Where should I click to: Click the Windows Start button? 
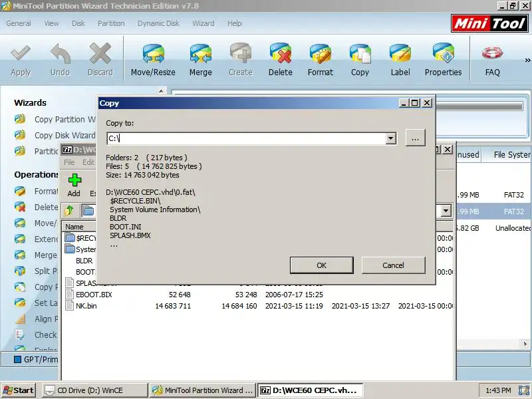pyautogui.click(x=19, y=390)
